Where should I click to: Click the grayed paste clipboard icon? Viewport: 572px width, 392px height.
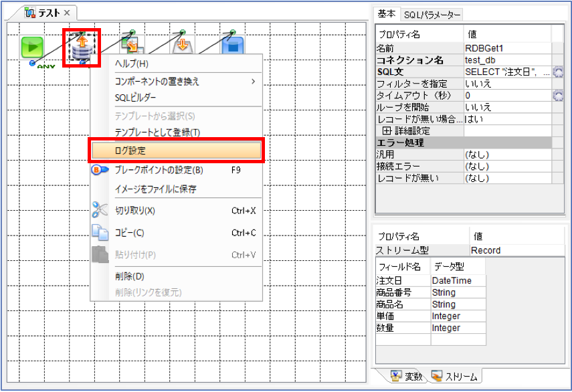100,254
